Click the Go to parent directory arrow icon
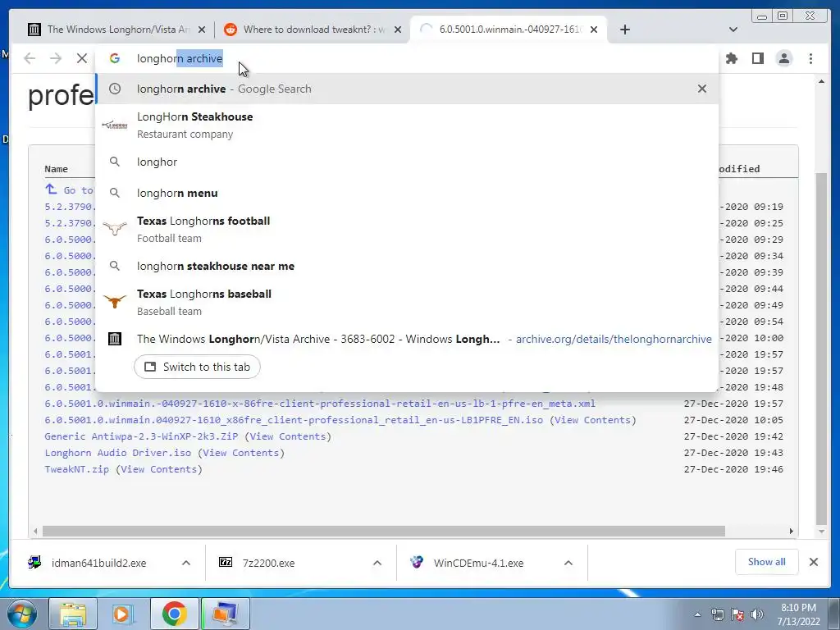This screenshot has height=630, width=840. 51,189
